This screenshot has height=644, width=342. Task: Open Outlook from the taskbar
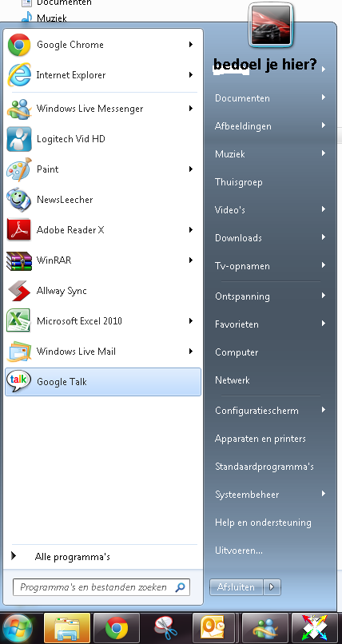pos(213,628)
